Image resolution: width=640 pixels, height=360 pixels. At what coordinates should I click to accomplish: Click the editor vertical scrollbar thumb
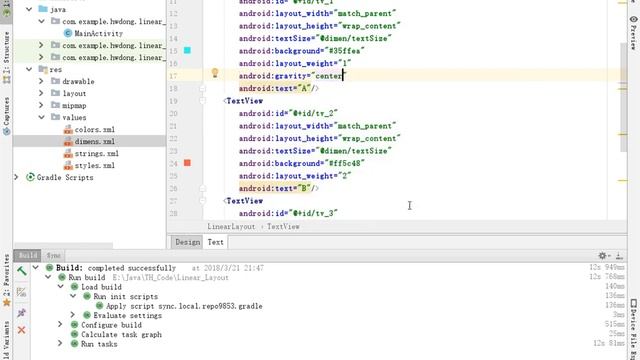pyautogui.click(x=623, y=97)
